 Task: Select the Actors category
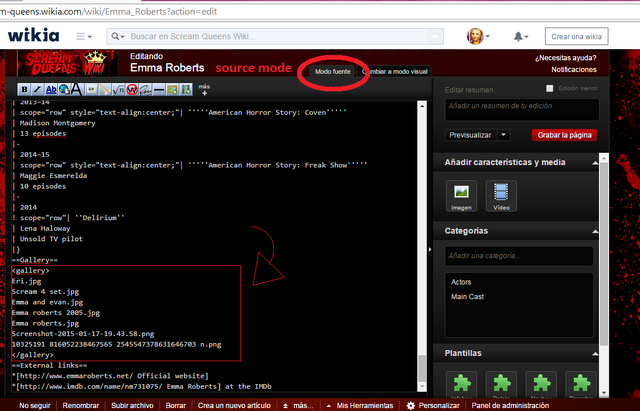461,282
